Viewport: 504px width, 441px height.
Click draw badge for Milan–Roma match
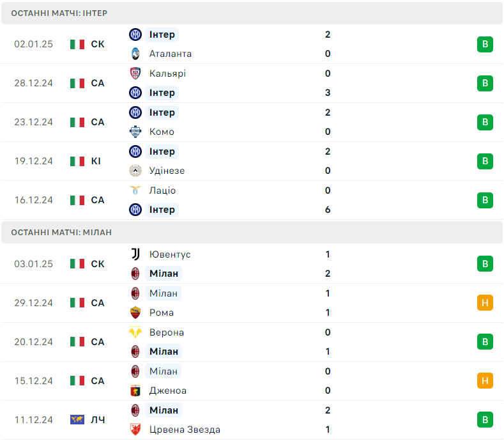click(x=485, y=303)
